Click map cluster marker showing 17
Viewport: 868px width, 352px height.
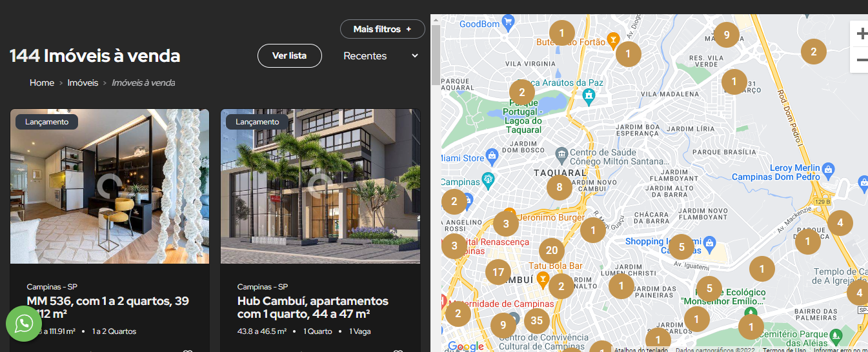(x=498, y=272)
